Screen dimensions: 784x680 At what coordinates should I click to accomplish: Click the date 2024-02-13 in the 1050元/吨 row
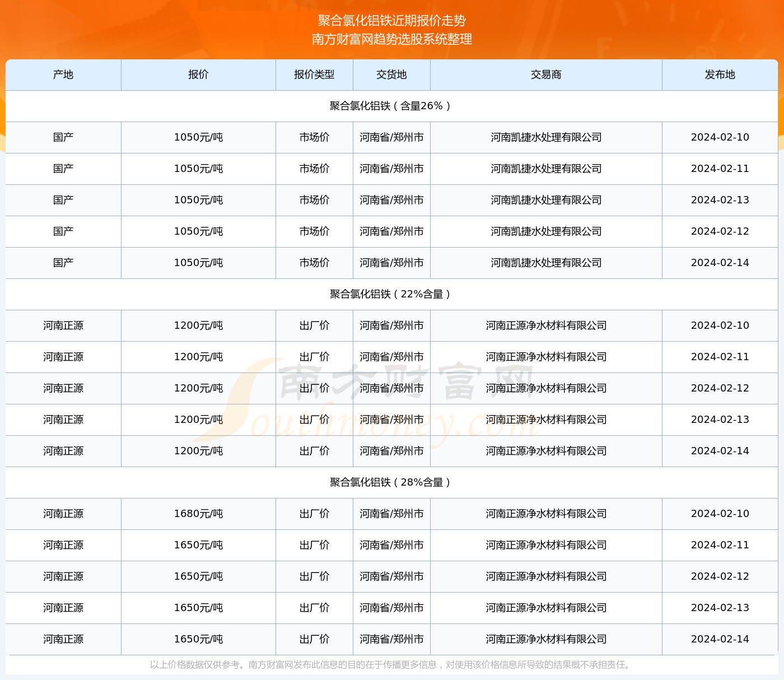[x=720, y=200]
